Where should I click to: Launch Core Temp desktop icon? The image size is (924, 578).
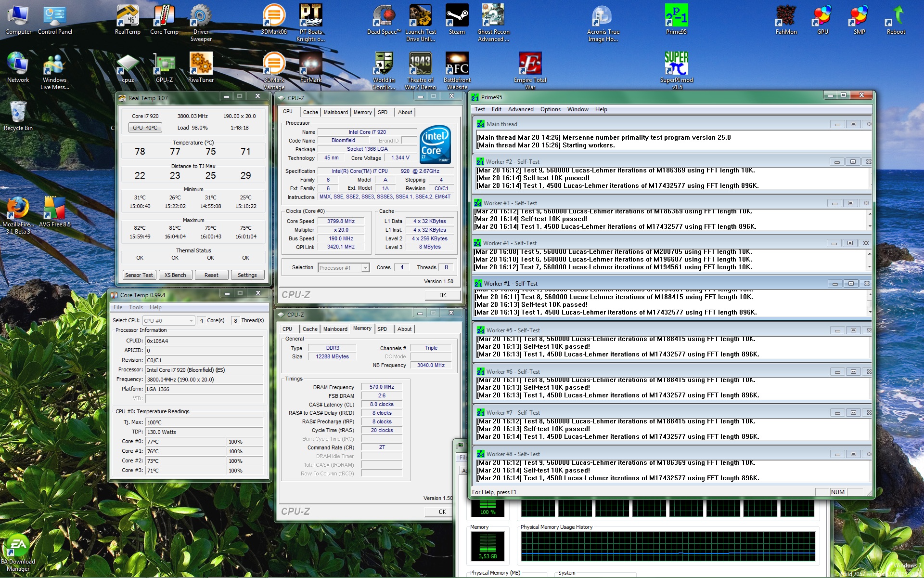[x=164, y=19]
